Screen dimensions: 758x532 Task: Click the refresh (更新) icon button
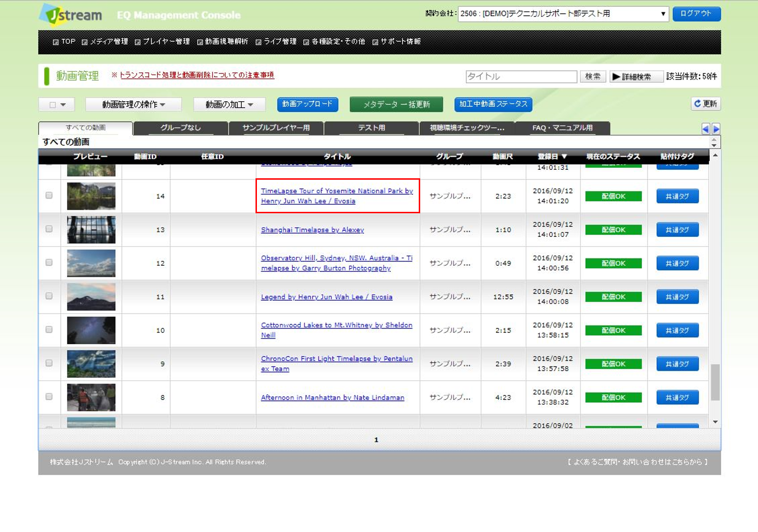(x=705, y=104)
